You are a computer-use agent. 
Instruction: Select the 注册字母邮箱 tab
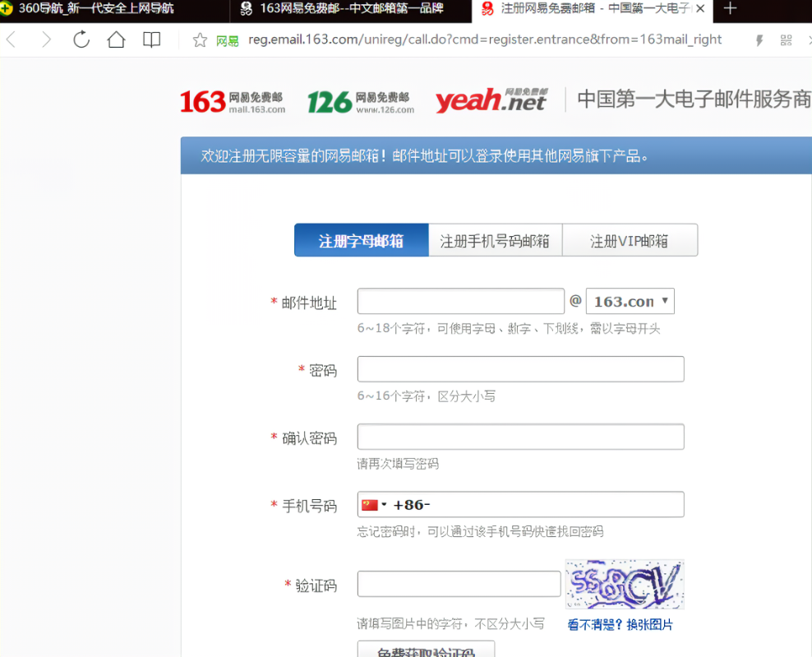[362, 240]
